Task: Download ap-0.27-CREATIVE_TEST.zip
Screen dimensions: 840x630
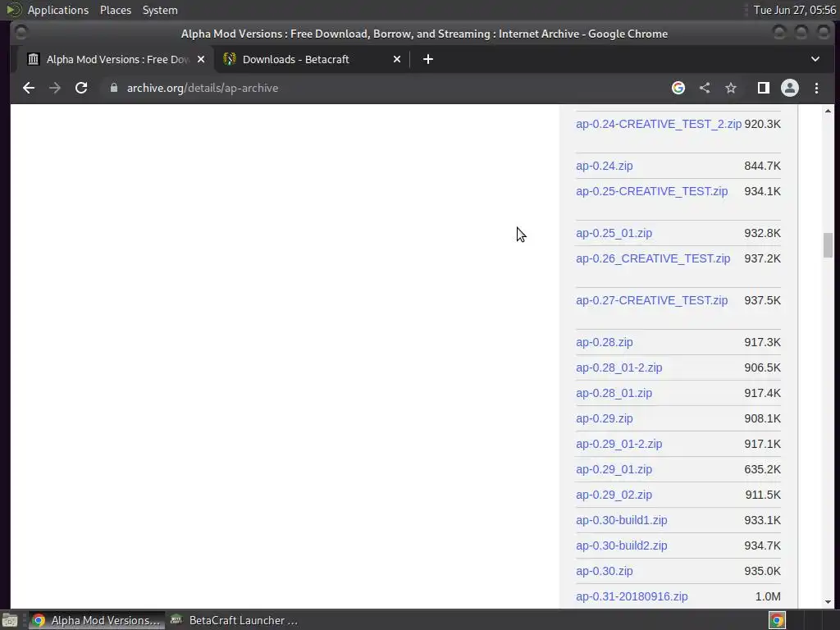Action: pyautogui.click(x=651, y=300)
